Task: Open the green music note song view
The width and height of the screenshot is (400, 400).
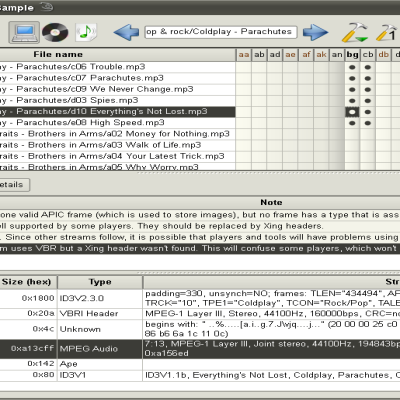Action: coord(86,32)
